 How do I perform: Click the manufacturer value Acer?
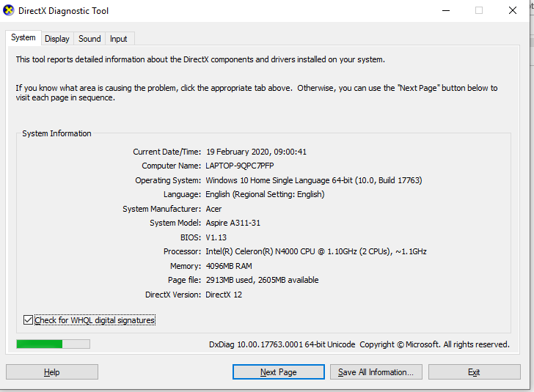point(213,209)
